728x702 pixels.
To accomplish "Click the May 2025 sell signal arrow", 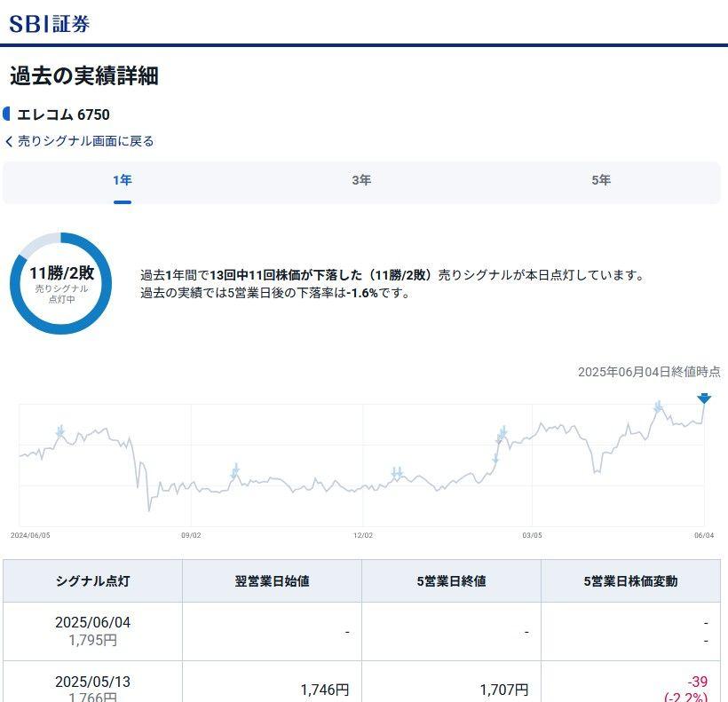I will [x=658, y=406].
